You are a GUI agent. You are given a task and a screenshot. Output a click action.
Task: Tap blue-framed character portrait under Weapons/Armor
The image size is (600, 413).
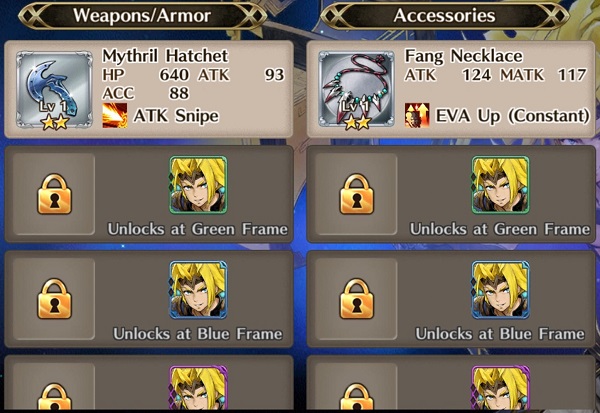(x=198, y=290)
